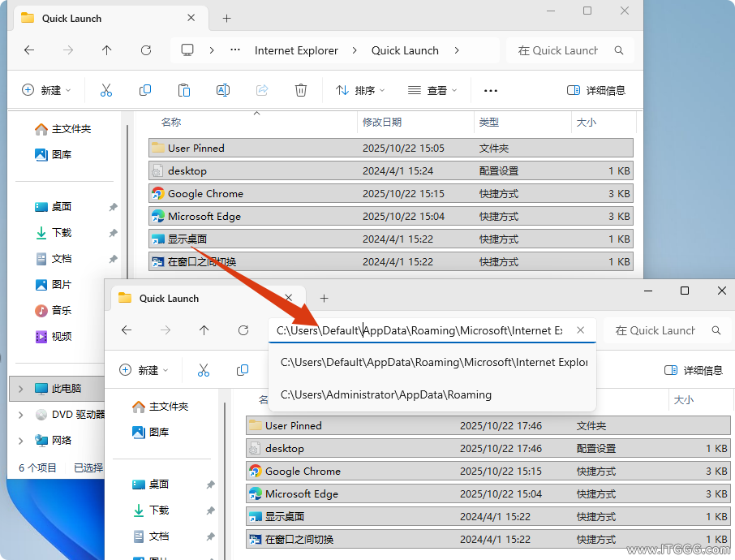This screenshot has width=735, height=560.
Task: Click the Delete trash icon in toolbar
Action: click(x=301, y=90)
